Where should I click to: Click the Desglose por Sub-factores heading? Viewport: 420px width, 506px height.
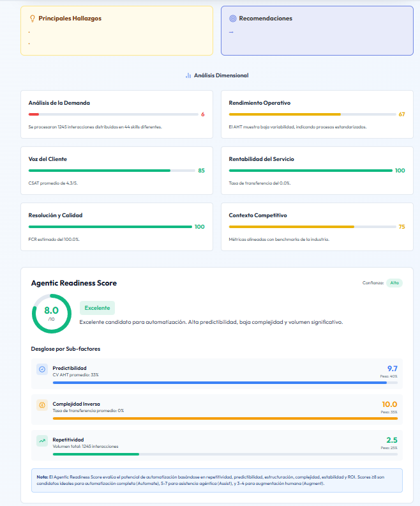click(x=66, y=349)
